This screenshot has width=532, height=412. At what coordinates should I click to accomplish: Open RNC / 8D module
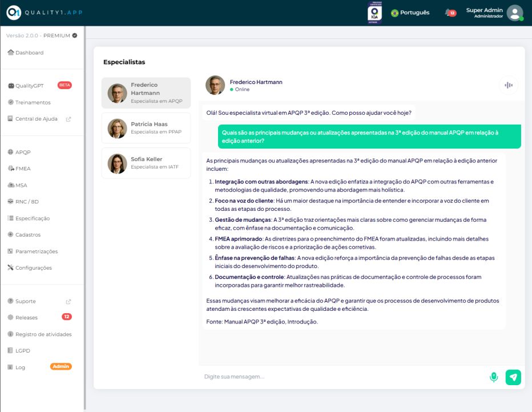[x=27, y=202]
